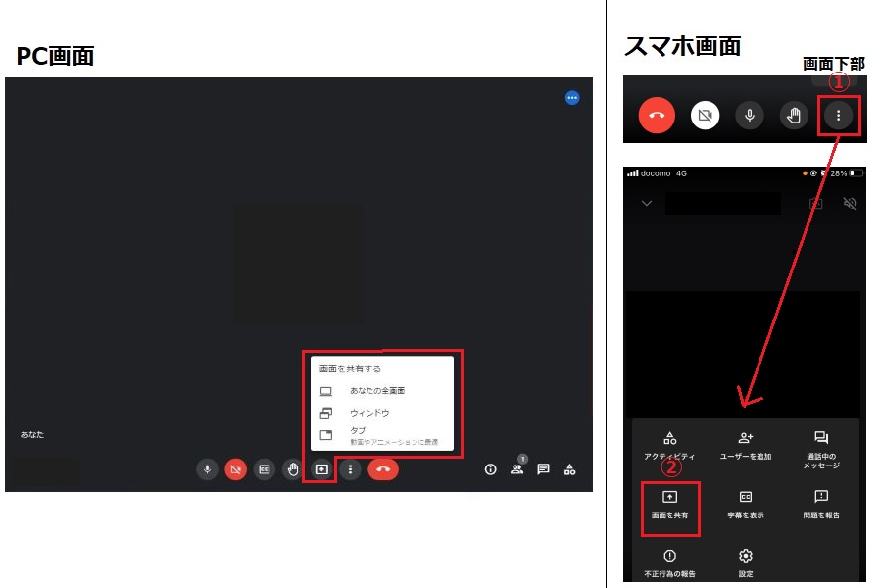Image resolution: width=882 pixels, height=588 pixels.
Task: Toggle captions with PC toolbar CC button
Action: pyautogui.click(x=264, y=469)
